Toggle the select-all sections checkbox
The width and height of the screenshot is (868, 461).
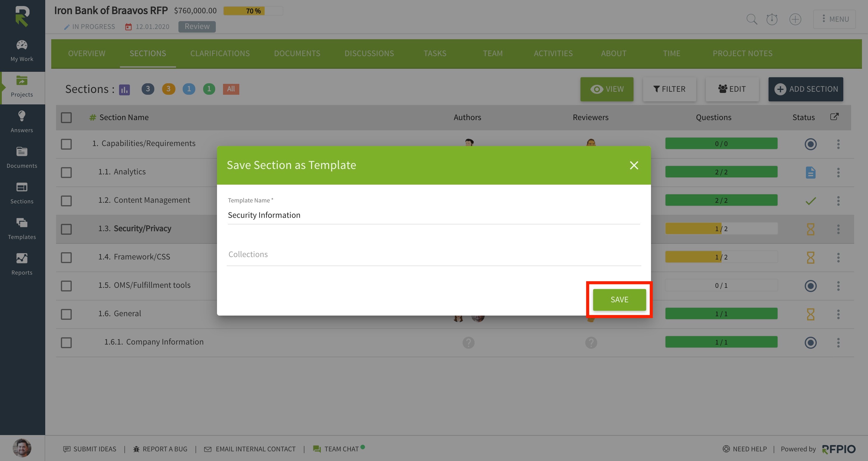pos(66,117)
